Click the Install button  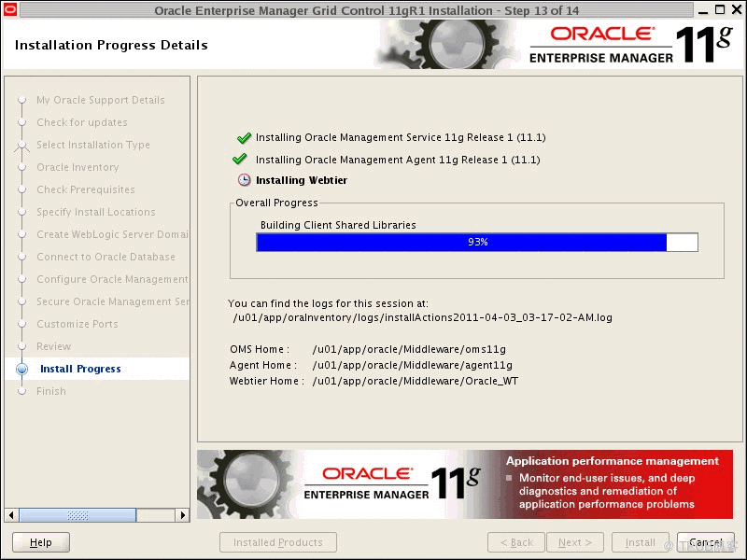point(641,542)
